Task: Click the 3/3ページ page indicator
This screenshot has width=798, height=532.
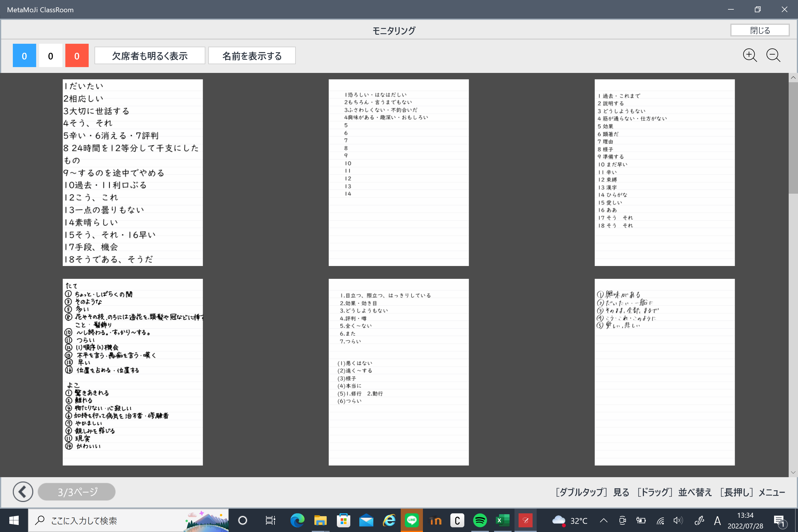Action: (x=77, y=492)
